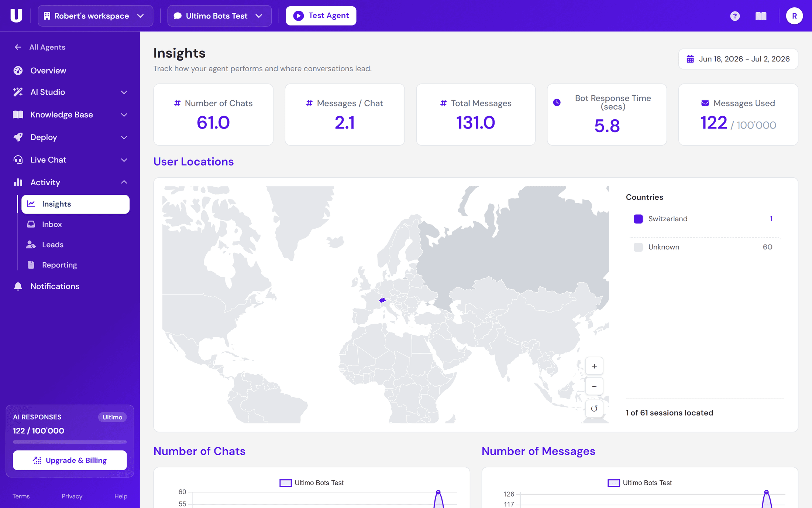Expand the Live Chat section chevron
Image resolution: width=812 pixels, height=508 pixels.
(x=124, y=160)
